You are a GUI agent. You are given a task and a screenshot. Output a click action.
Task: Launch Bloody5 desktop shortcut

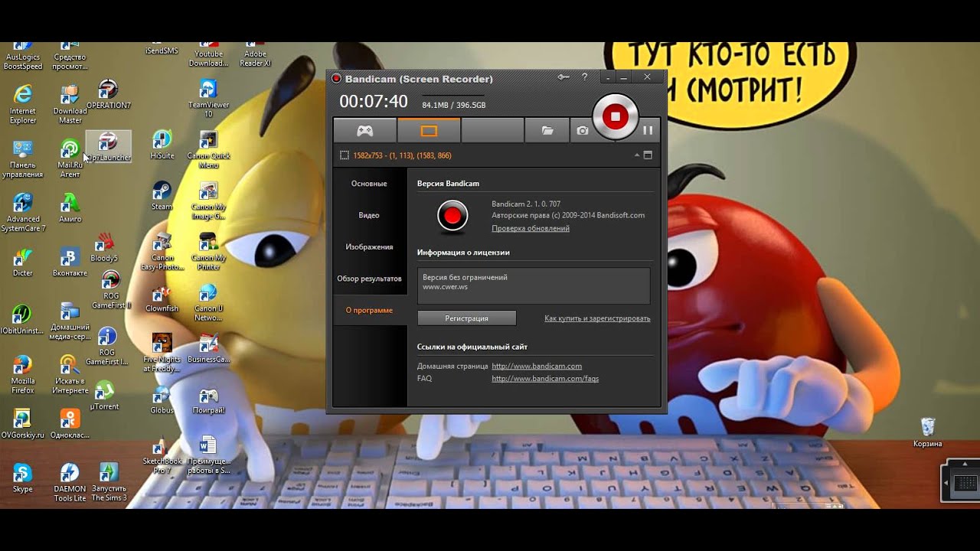[x=104, y=248]
